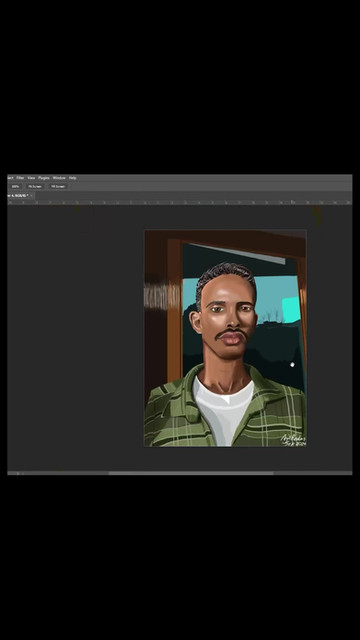Click the Fit Screen button
This screenshot has height=640, width=360.
(35, 186)
